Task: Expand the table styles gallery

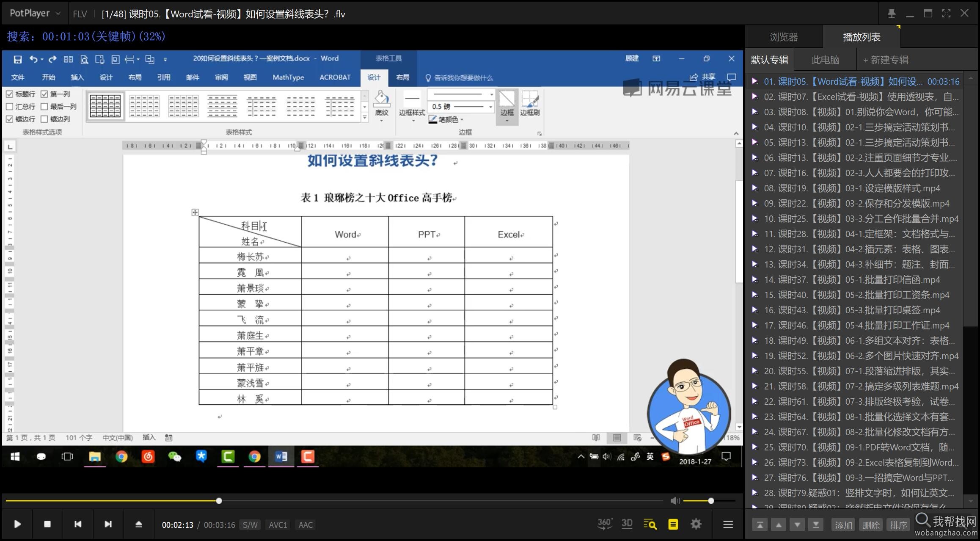Action: (365, 117)
